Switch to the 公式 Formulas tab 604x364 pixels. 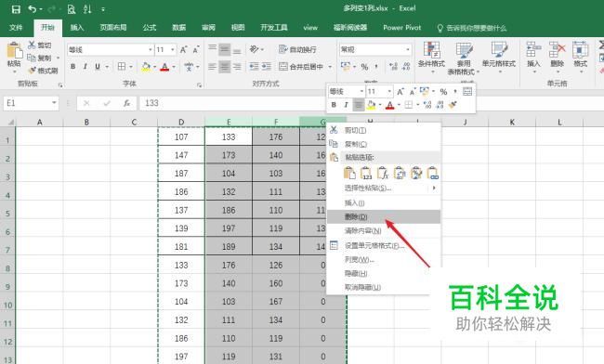click(150, 28)
